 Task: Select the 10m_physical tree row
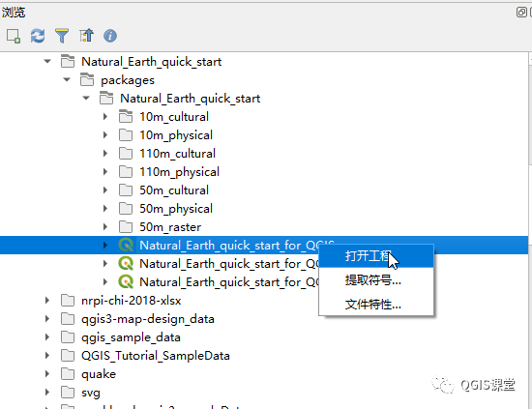coord(264,135)
